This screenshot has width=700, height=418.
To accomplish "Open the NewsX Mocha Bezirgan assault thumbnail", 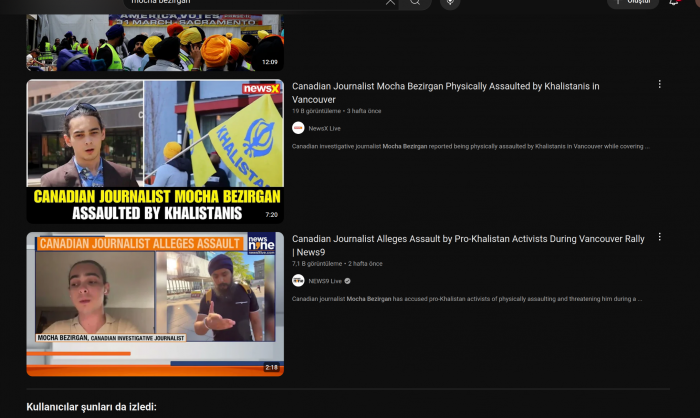I will tap(155, 151).
